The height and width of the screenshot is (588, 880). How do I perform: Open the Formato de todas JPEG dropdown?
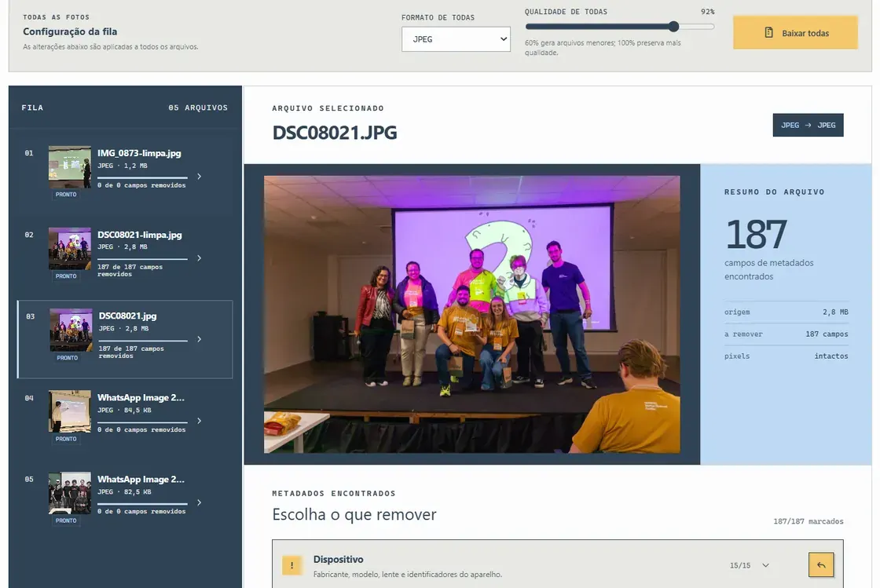[x=456, y=39]
